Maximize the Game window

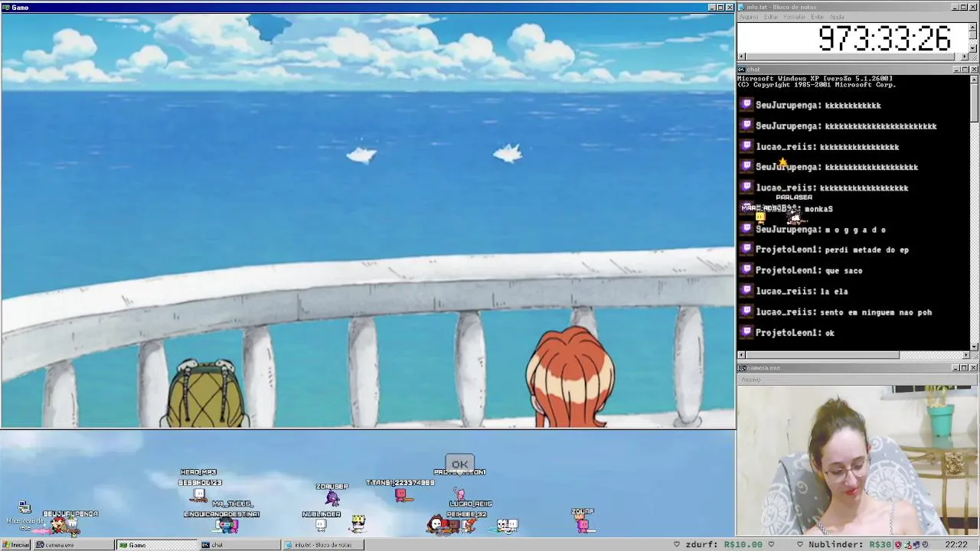720,8
